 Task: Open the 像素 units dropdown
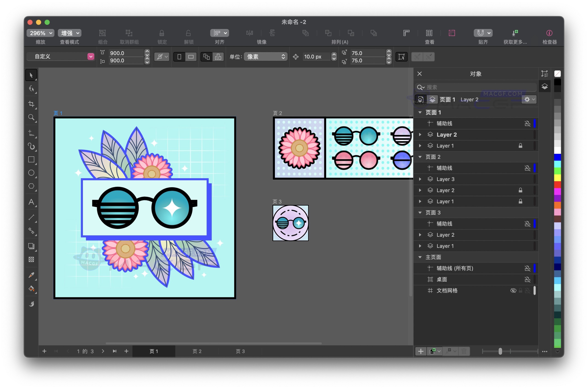click(265, 56)
